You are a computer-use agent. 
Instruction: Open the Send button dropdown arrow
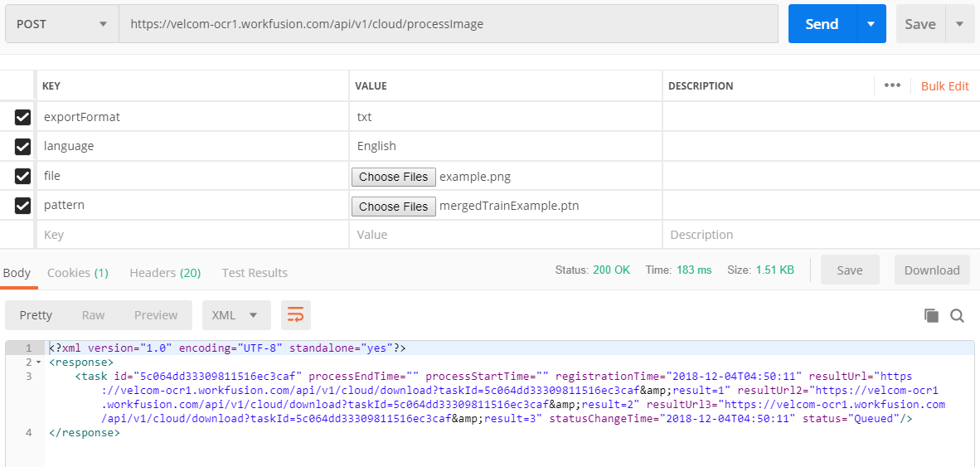pos(871,24)
